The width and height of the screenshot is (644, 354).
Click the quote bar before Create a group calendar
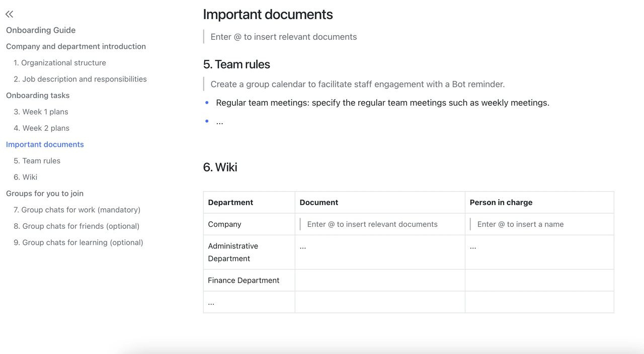(x=203, y=84)
